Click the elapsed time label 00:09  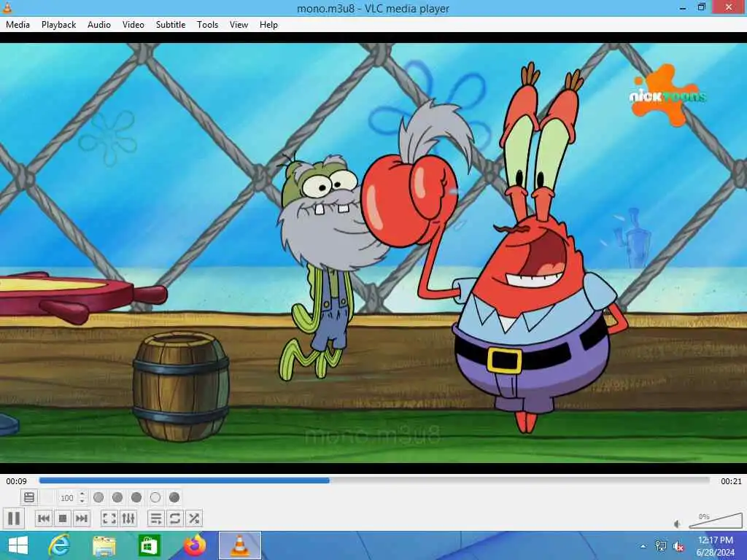tap(16, 481)
